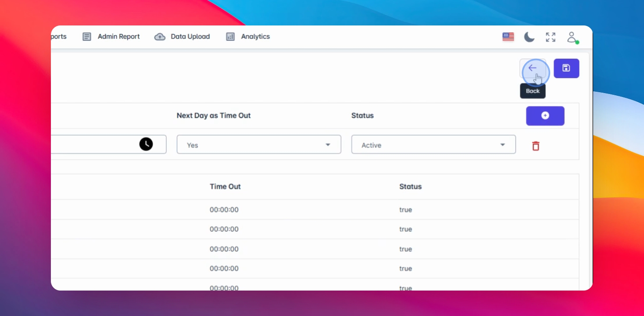Open the time picker clock icon

pyautogui.click(x=146, y=144)
